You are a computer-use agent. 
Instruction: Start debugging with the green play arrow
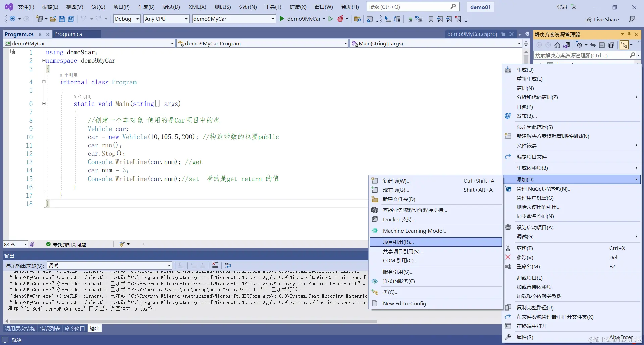[x=282, y=19]
